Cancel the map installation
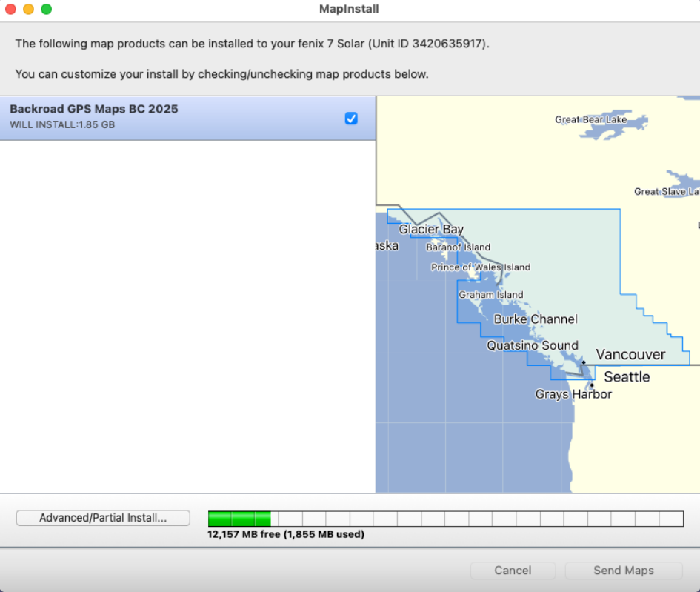Screen dimensions: 700x592 [x=513, y=571]
